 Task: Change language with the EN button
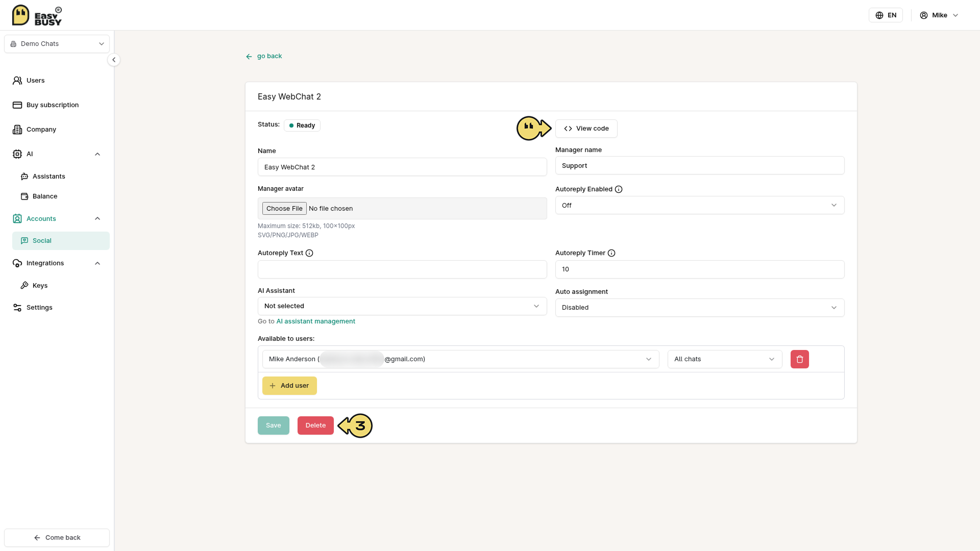coord(886,15)
